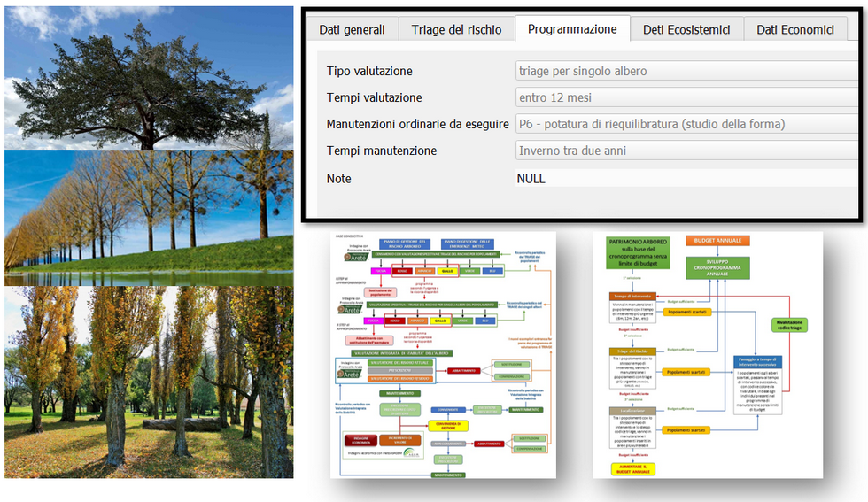Click the orange BUDGET ANNUALE box
This screenshot has height=502, width=868.
[x=717, y=241]
